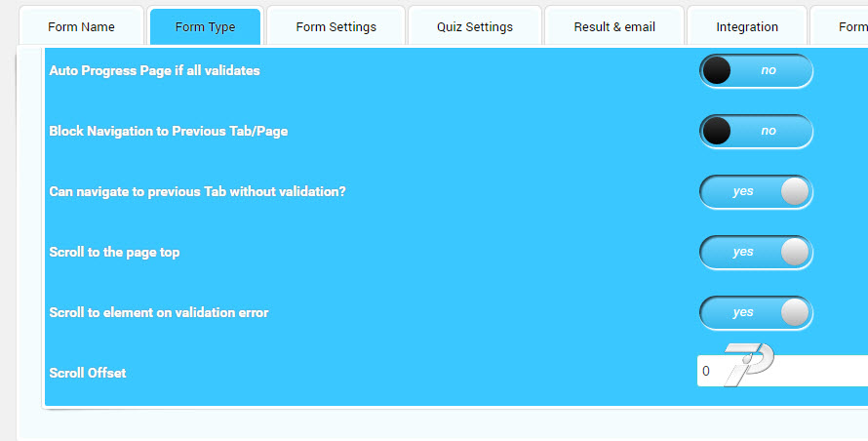Click 'Scroll to element on validation error' label
Image resolution: width=868 pixels, height=441 pixels.
(158, 313)
